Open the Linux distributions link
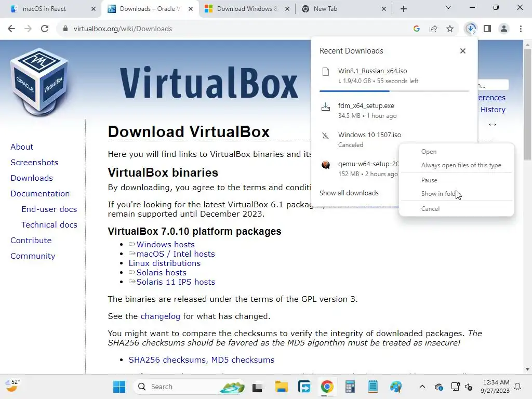The height and width of the screenshot is (399, 532). (165, 263)
